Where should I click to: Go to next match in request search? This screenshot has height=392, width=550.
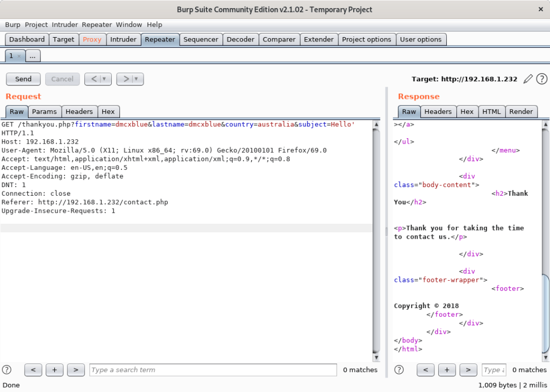[x=76, y=369]
